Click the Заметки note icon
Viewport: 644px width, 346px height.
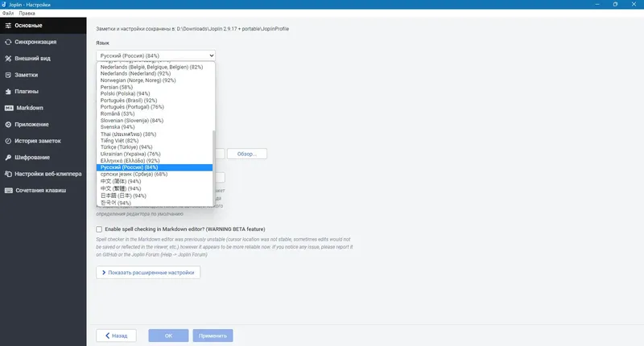(x=8, y=75)
